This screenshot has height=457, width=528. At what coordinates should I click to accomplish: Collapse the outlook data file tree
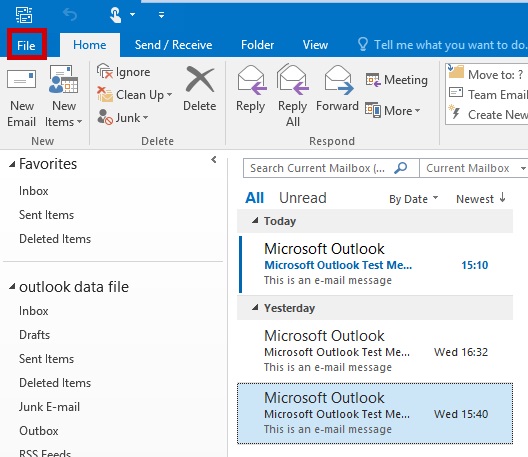pos(12,287)
